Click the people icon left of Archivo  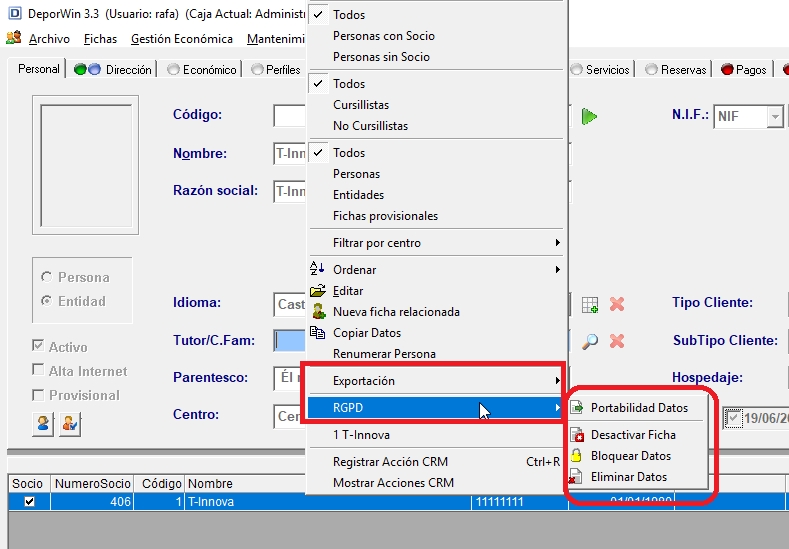pyautogui.click(x=14, y=38)
